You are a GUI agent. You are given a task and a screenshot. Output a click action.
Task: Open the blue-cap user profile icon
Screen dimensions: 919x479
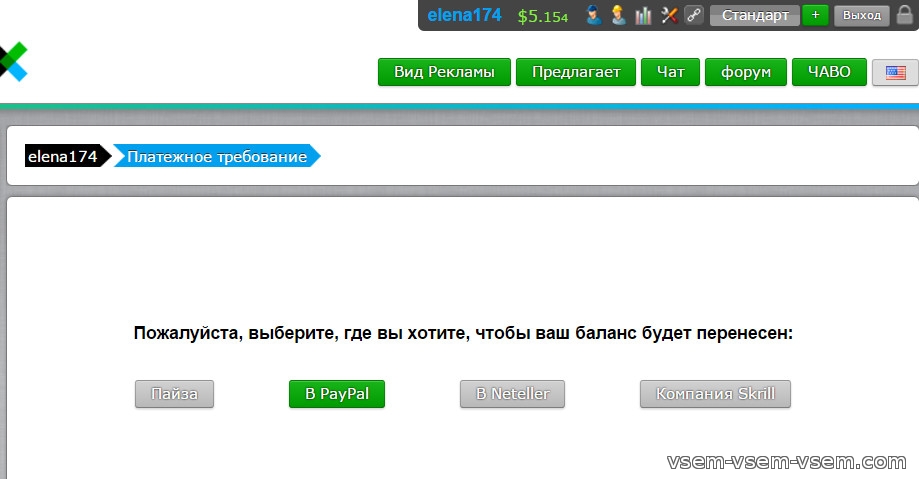pos(594,15)
